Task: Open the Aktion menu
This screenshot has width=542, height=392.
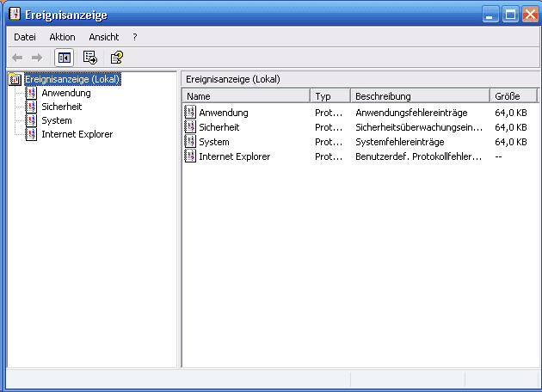Action: pos(62,37)
